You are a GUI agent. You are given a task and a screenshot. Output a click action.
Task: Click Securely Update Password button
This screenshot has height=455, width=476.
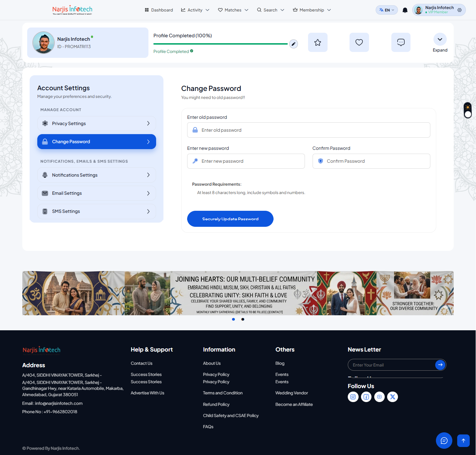(230, 219)
